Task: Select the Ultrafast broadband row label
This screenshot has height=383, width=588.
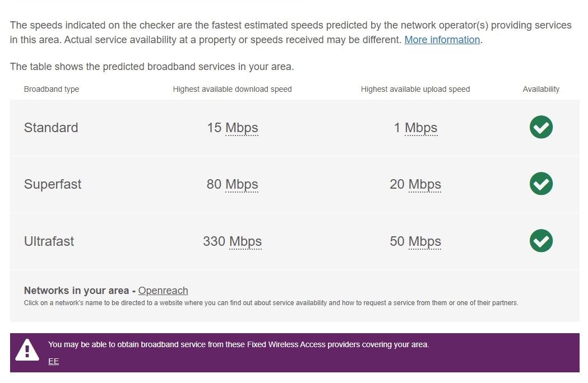Action: [49, 241]
